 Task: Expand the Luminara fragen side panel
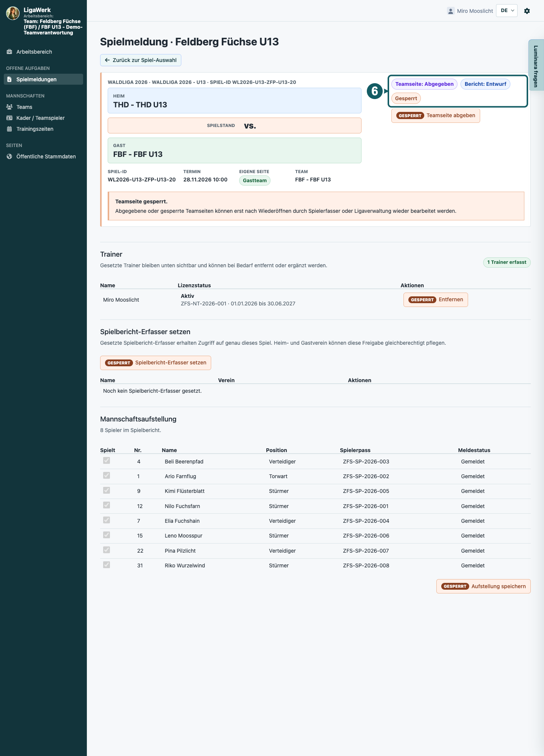(536, 65)
